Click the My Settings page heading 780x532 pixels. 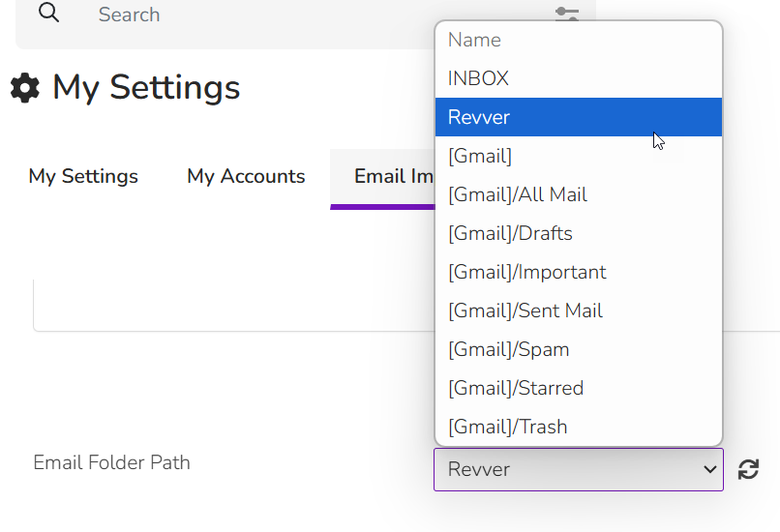pyautogui.click(x=146, y=88)
